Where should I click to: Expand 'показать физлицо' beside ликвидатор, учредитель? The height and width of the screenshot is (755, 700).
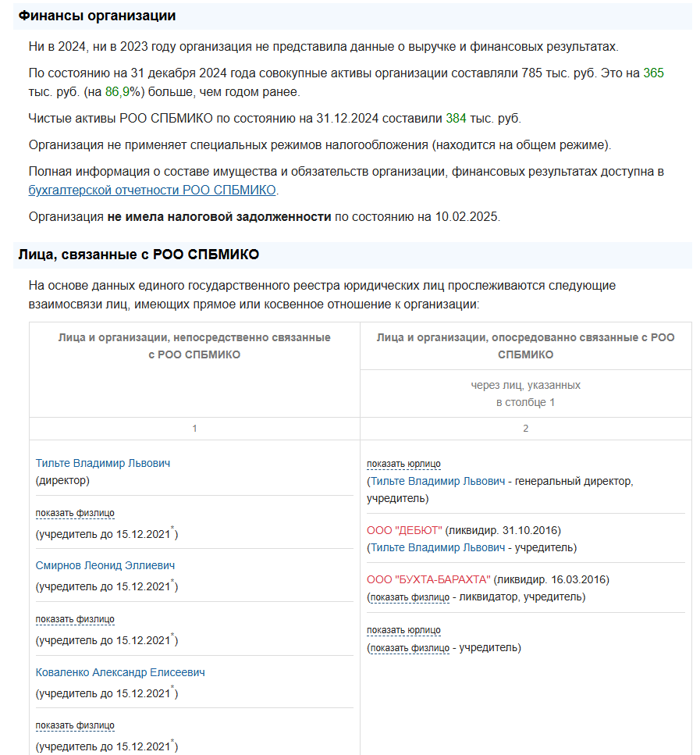(410, 597)
